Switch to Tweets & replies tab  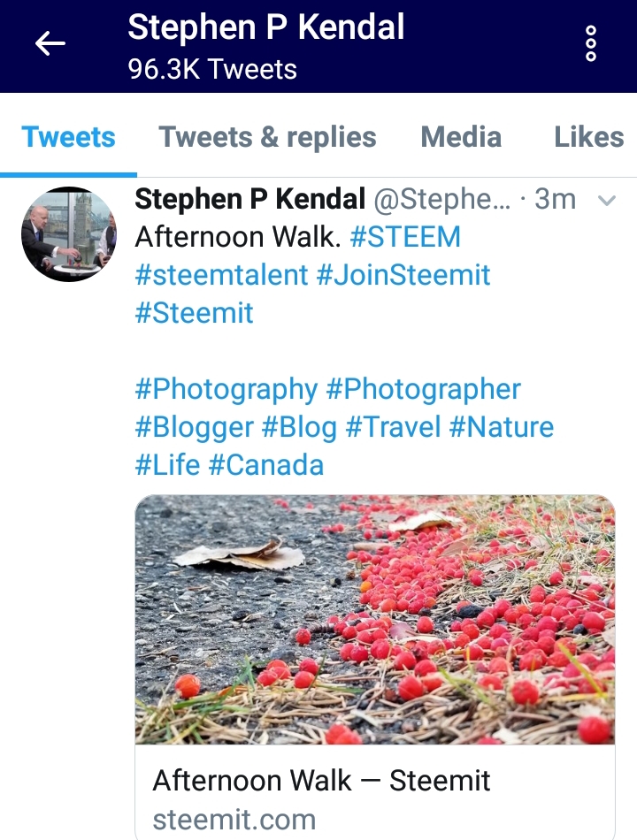(267, 137)
